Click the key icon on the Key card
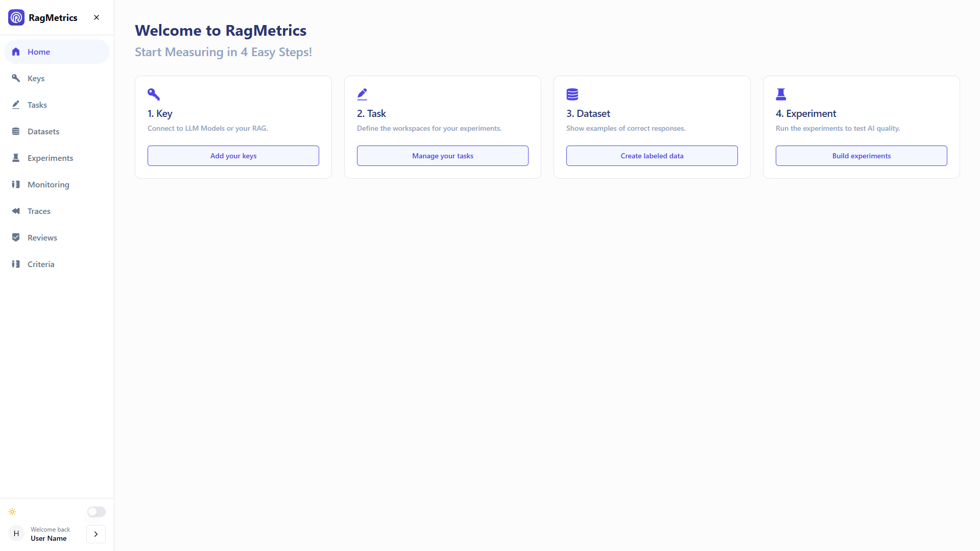The image size is (980, 551). tap(154, 94)
